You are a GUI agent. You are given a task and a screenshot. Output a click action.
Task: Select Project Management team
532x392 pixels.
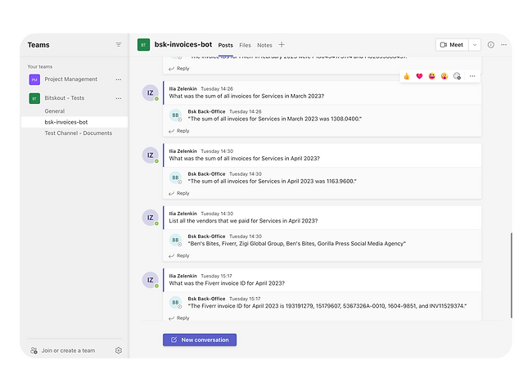(71, 79)
